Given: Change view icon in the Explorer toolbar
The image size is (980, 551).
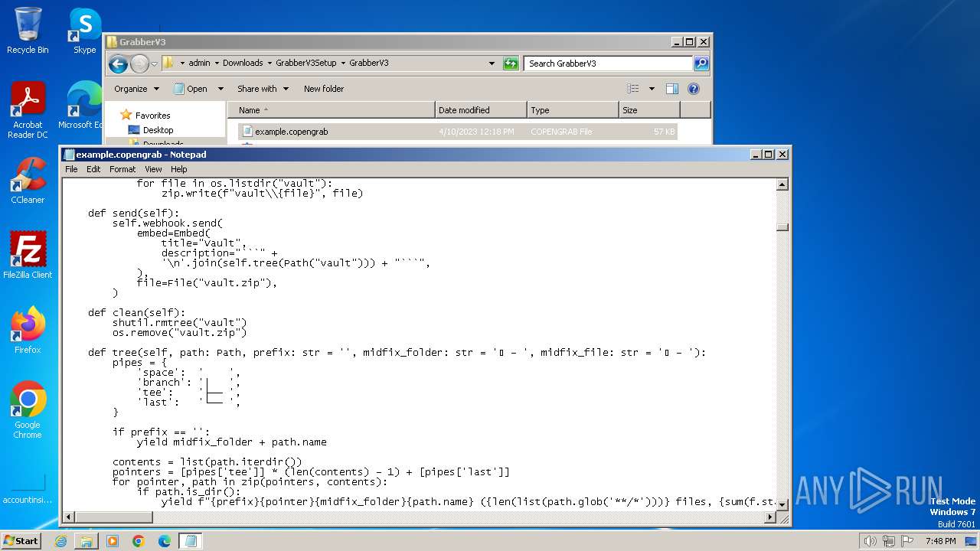Looking at the screenshot, I should pos(633,89).
